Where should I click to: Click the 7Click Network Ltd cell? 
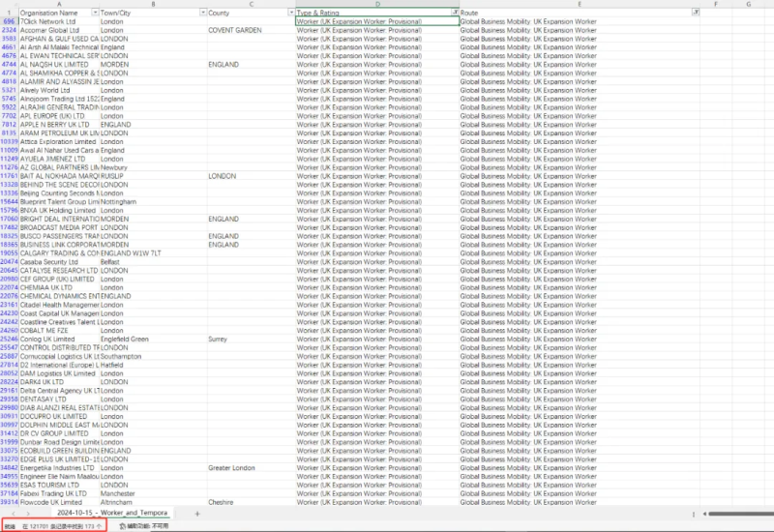[59, 21]
